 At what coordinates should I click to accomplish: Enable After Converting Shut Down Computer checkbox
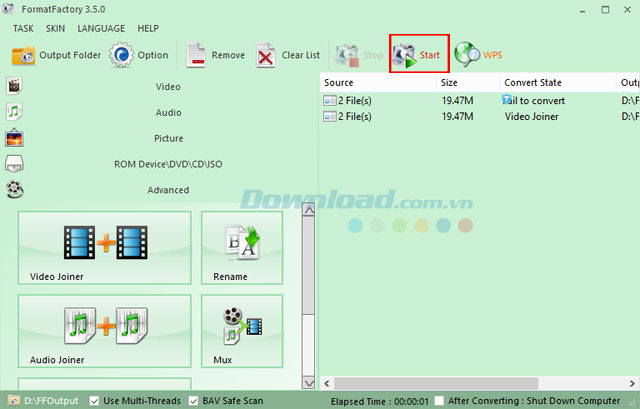439,401
